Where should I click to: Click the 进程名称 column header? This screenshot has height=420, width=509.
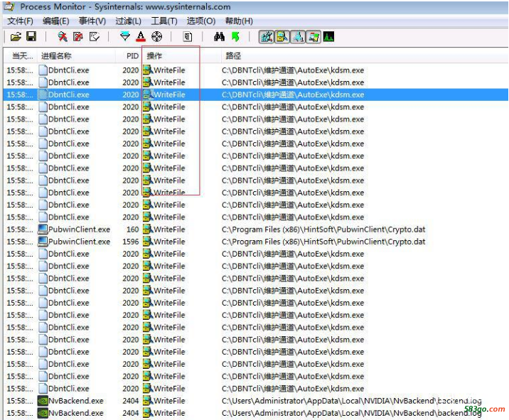pos(56,55)
